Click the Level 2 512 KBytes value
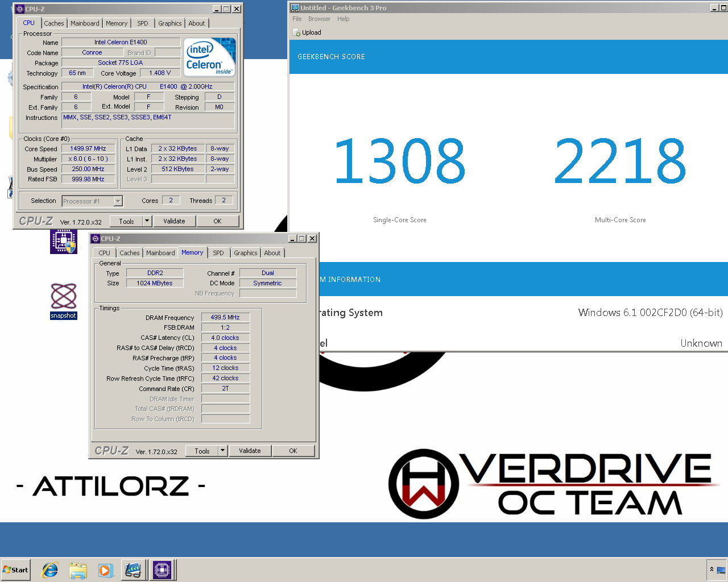 click(x=177, y=169)
